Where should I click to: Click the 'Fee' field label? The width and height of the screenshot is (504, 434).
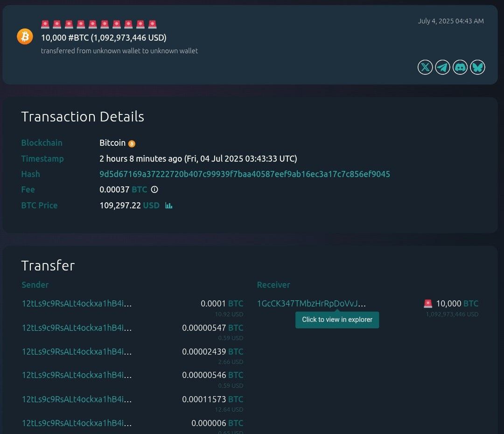pos(28,190)
